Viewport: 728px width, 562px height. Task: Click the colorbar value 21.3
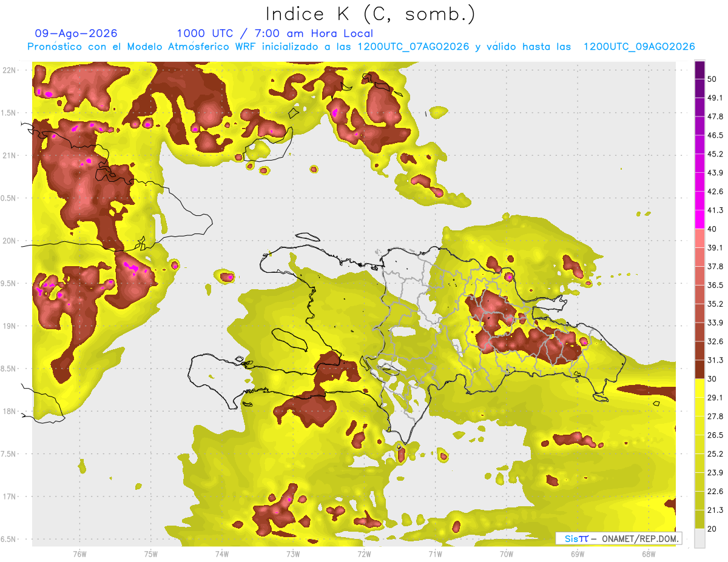coord(715,510)
